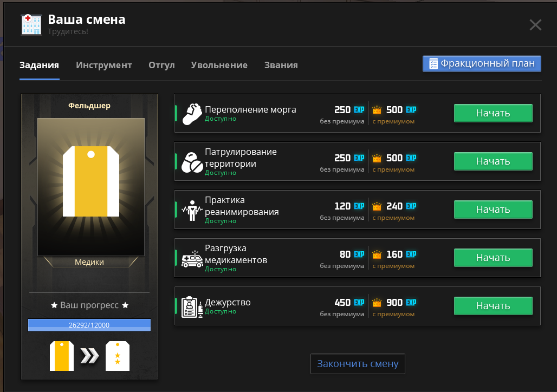Click the morgue foot-tag task icon
Viewport: 557px width, 392px height.
point(192,114)
